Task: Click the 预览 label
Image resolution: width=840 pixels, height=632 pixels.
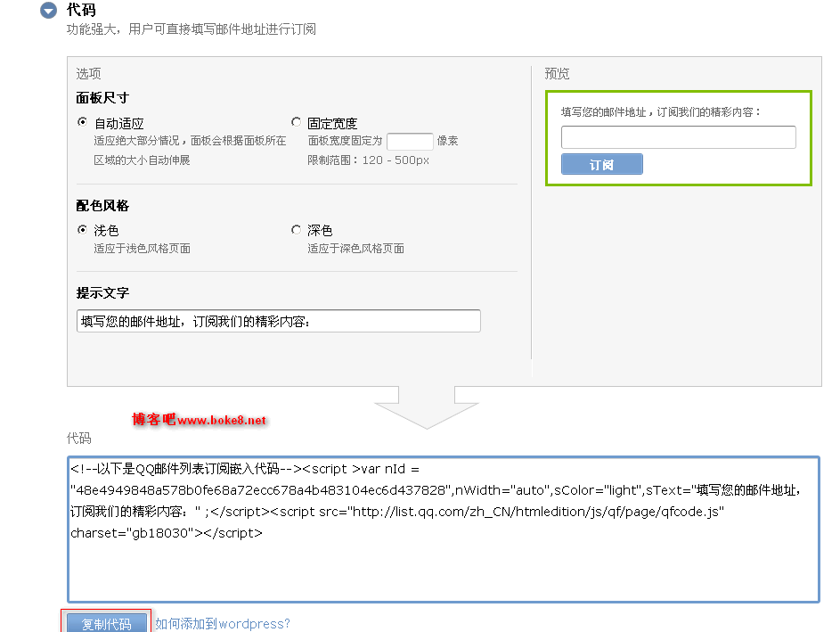Action: tap(557, 73)
